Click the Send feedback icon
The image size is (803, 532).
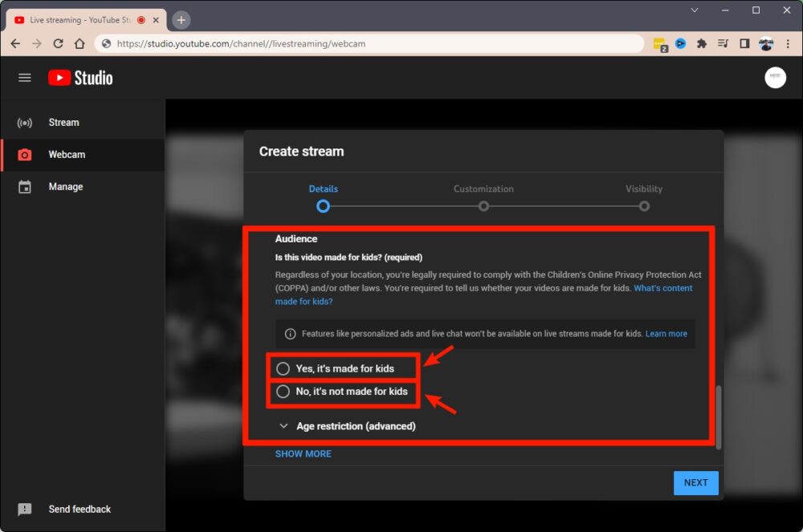coord(25,510)
